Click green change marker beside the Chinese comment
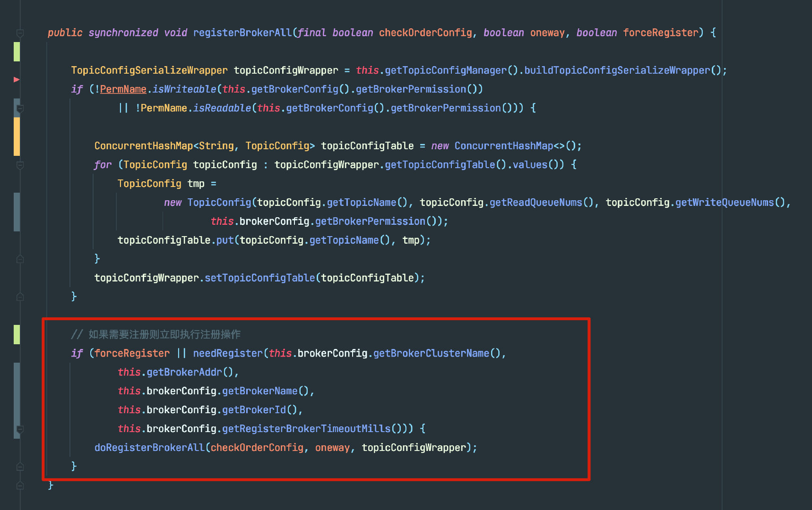This screenshot has width=812, height=510. click(x=17, y=334)
